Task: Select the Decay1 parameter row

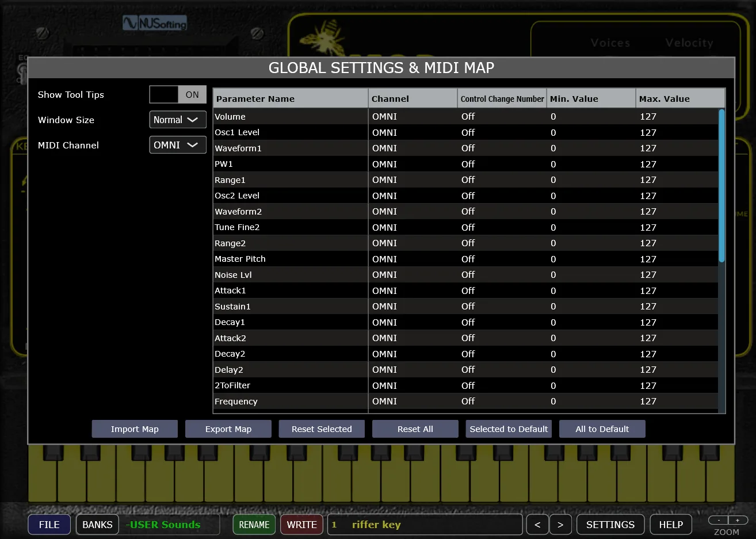Action: [465, 322]
